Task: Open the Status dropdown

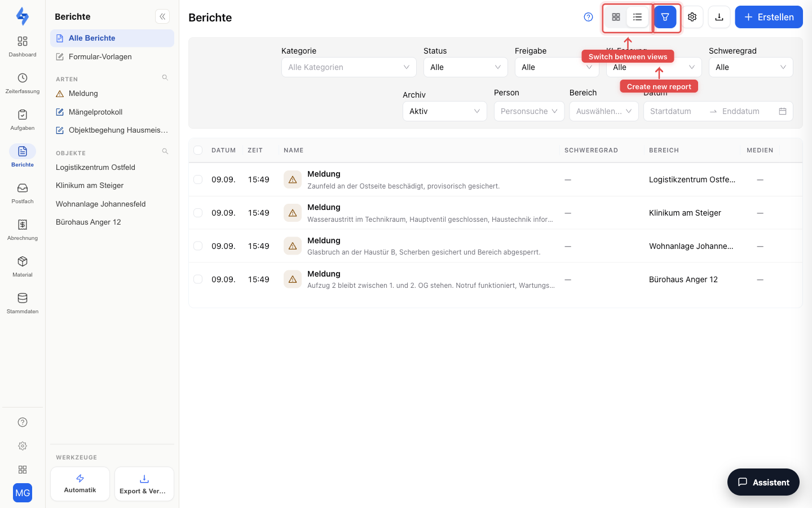Action: [466, 67]
